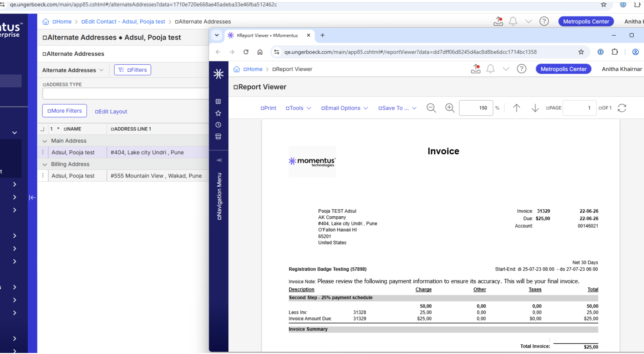This screenshot has width=644, height=354.
Task: Collapse the Main Address group
Action: point(45,141)
